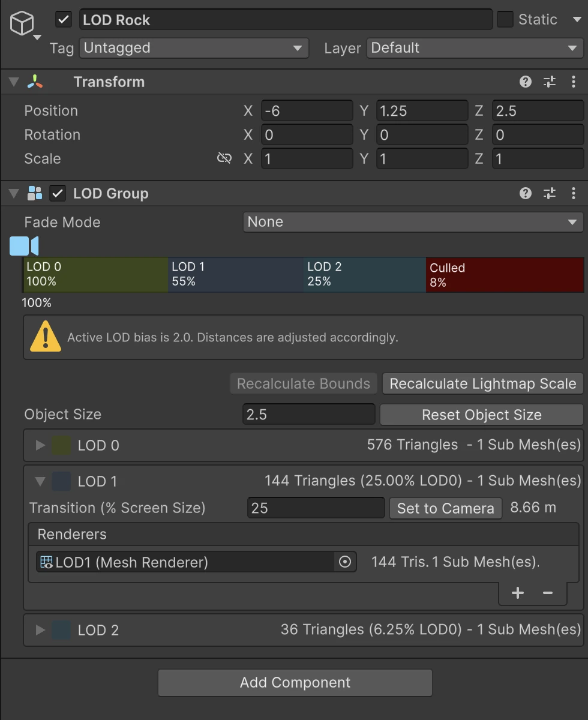Open Transform help reference icon
588x720 pixels.
[x=526, y=82]
